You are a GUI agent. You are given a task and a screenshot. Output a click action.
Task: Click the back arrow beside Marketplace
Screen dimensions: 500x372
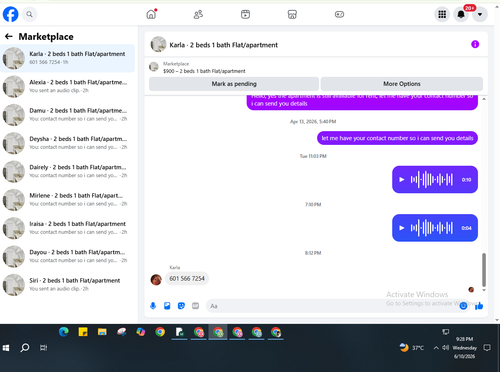click(9, 37)
